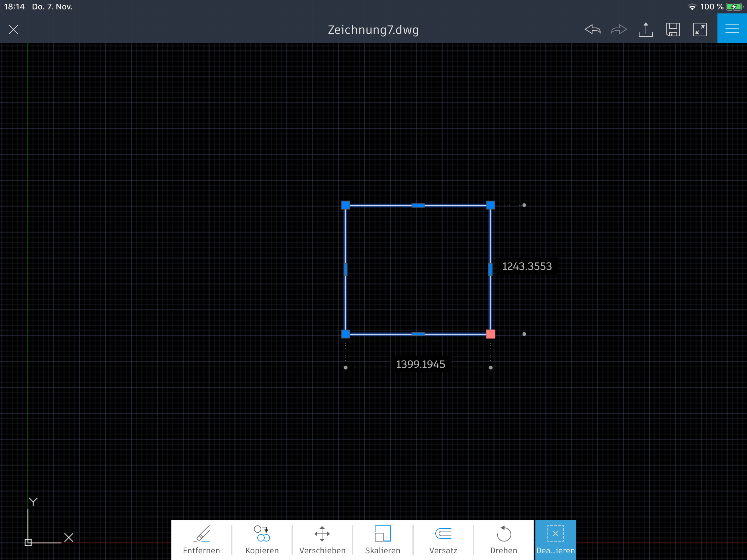Open the share/export icon

coord(646,30)
